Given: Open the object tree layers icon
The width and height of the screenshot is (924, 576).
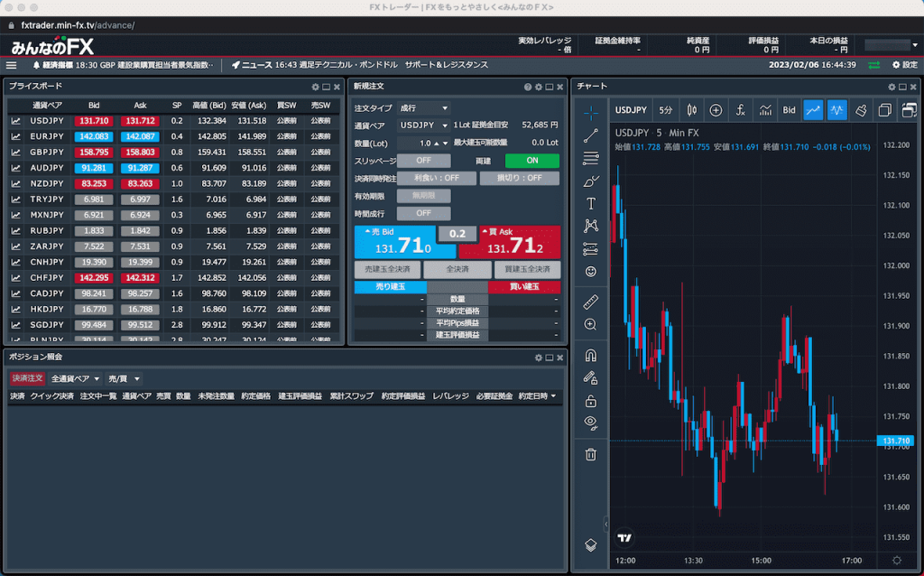Looking at the screenshot, I should tap(590, 544).
